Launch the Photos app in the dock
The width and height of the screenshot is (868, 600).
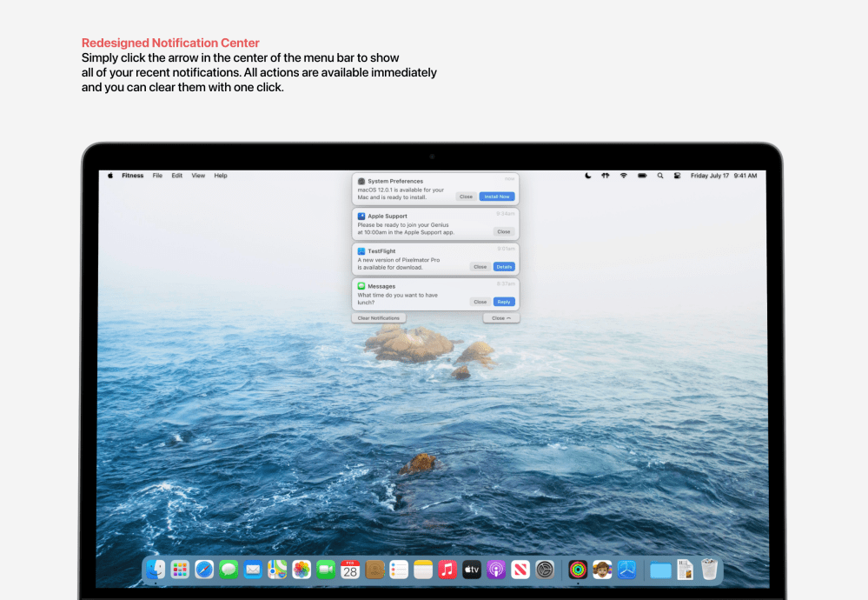click(x=301, y=570)
